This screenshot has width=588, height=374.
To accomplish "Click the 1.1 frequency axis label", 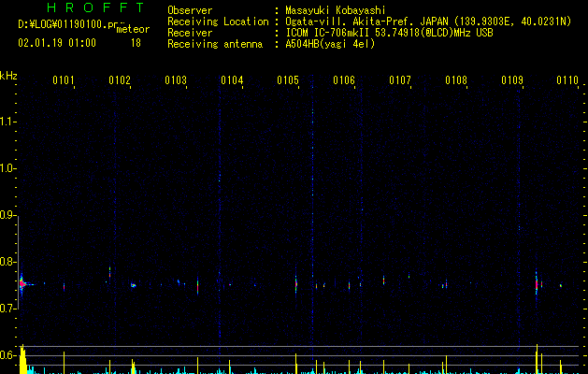I will coord(7,122).
